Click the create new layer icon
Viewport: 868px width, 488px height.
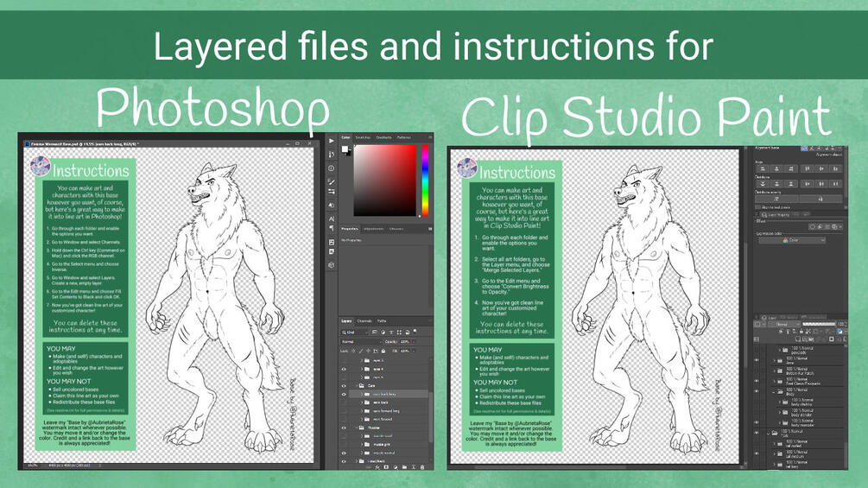pyautogui.click(x=414, y=467)
